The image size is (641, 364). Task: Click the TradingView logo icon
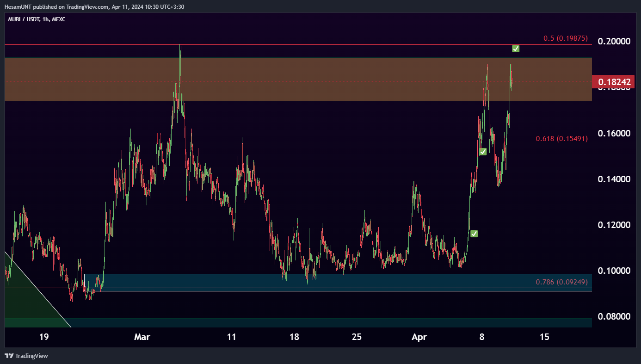click(x=9, y=356)
